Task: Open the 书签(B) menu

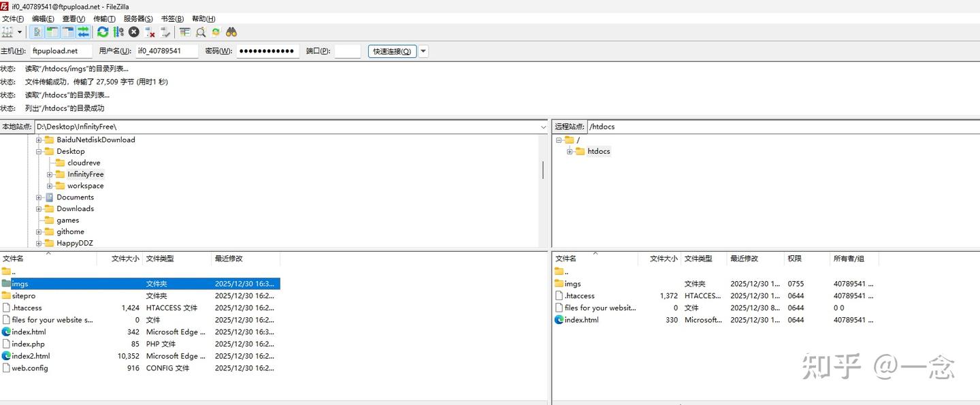Action: pos(172,19)
